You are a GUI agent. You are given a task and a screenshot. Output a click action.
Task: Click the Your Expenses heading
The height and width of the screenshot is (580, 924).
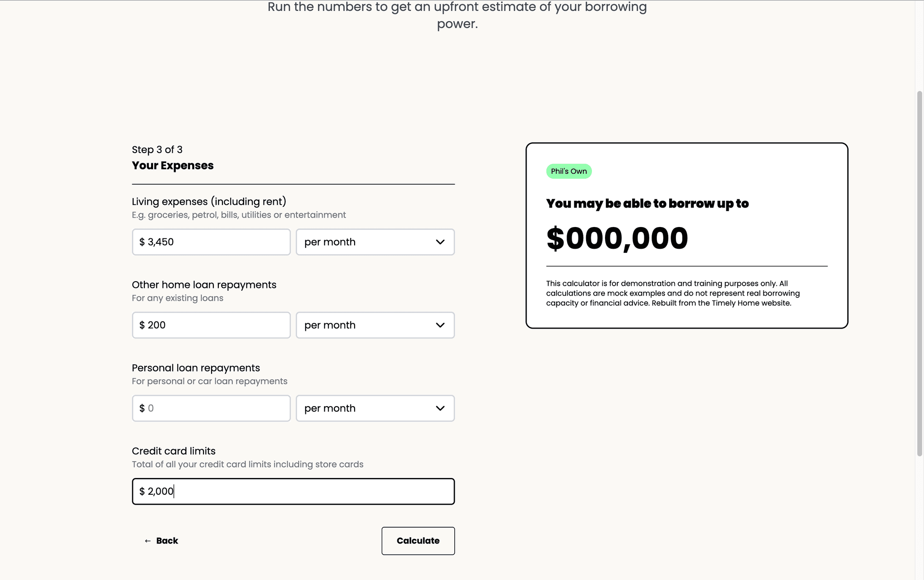pyautogui.click(x=173, y=165)
